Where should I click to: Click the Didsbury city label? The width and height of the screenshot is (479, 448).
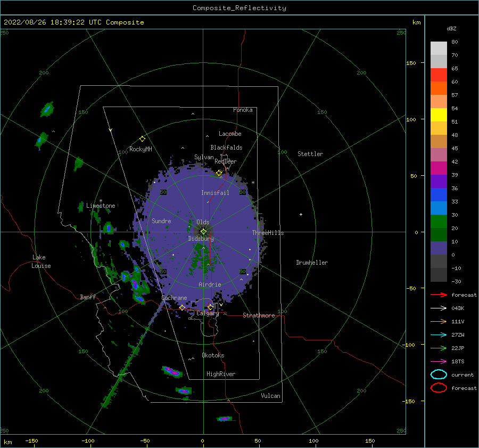[201, 239]
